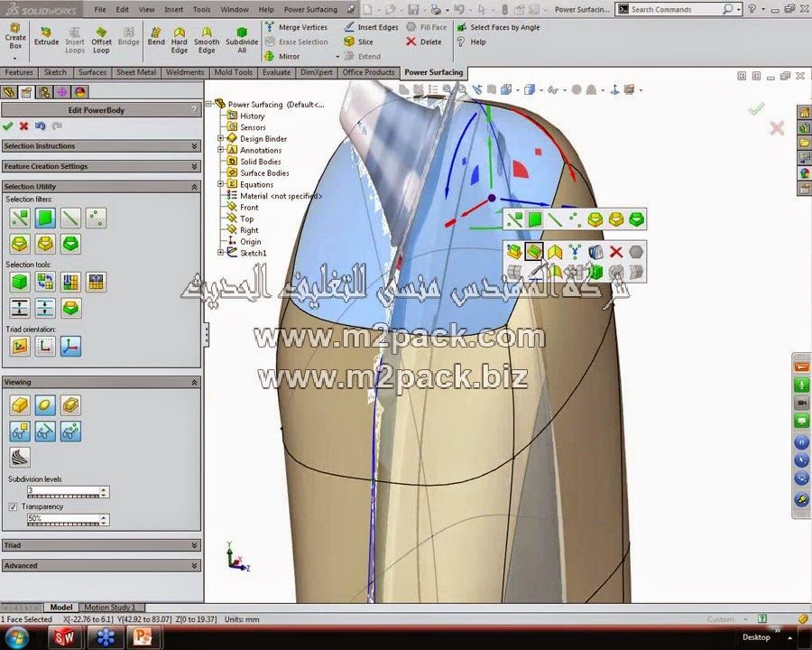Enable the vertex selection filter in panel
Viewport: 812px width, 650px height.
[96, 218]
